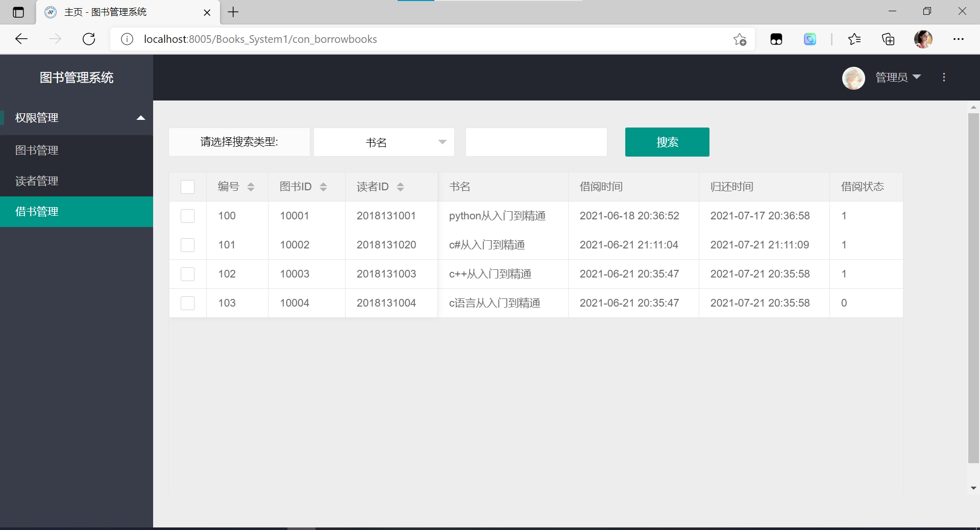
Task: Open browser Settings and more menu
Action: (x=959, y=39)
